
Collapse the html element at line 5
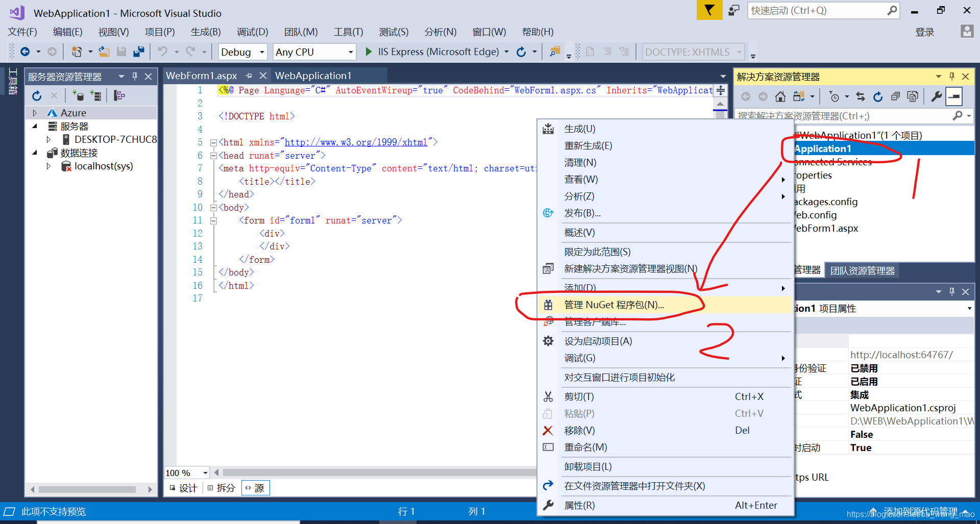click(213, 142)
